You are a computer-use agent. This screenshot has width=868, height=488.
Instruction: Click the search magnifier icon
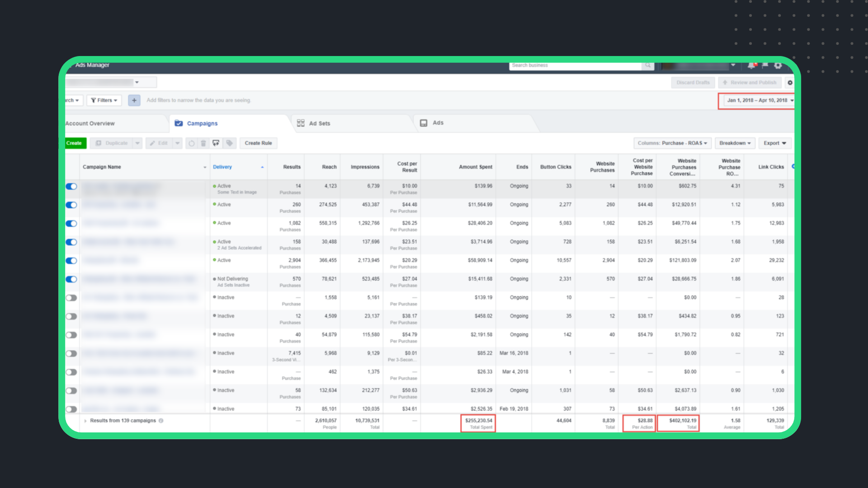(648, 66)
